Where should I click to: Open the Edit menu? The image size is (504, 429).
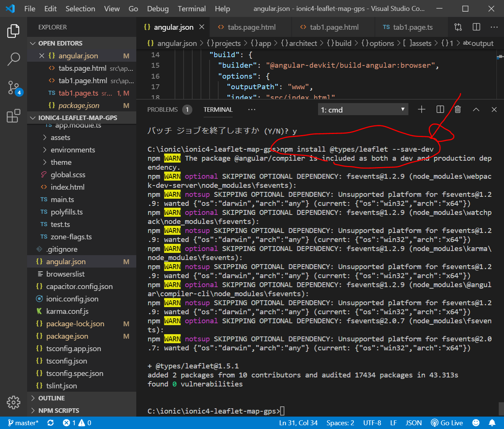click(x=50, y=9)
